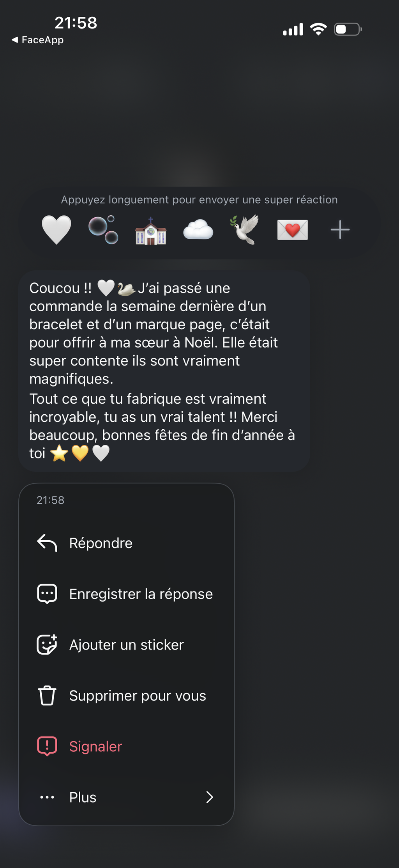399x868 pixels.
Task: Tap the selected message bubble text
Action: 164,371
